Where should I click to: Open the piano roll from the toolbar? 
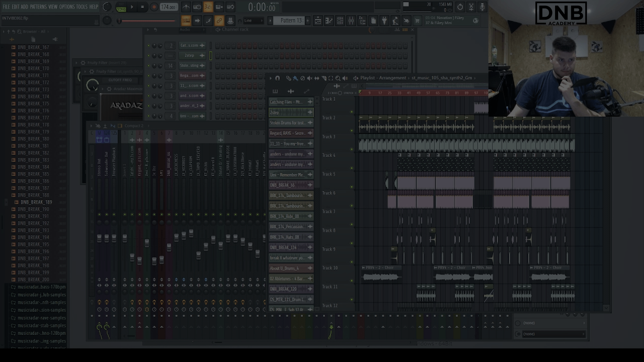329,21
